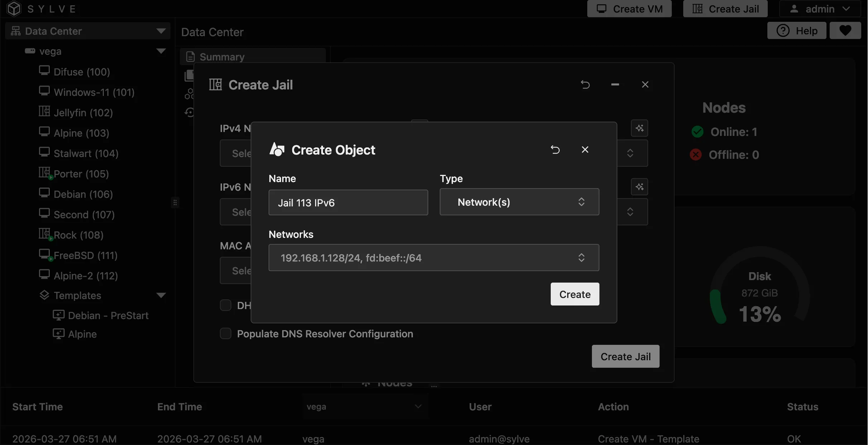Viewport: 868px width, 445px height.
Task: Open Help via the question mark icon
Action: click(x=784, y=30)
